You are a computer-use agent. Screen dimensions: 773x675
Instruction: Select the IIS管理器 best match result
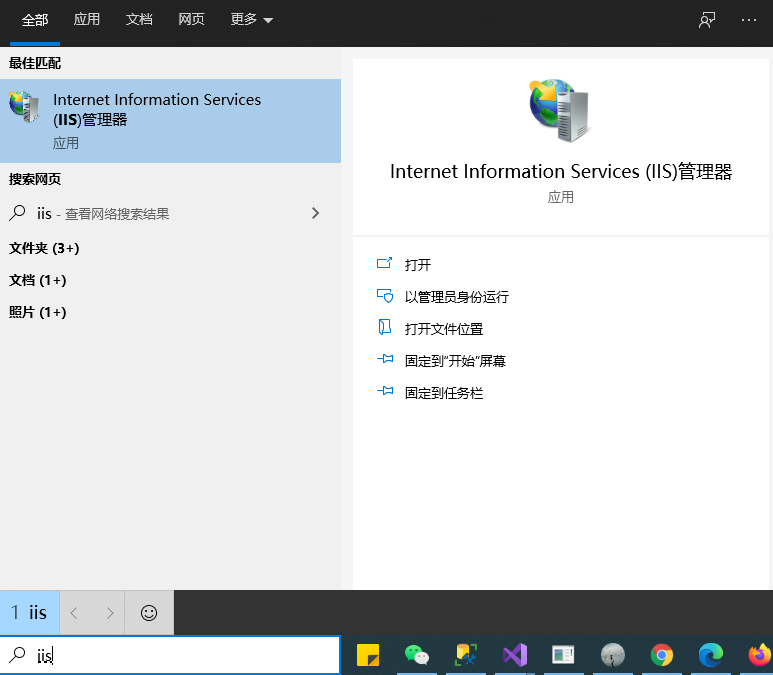coord(171,121)
